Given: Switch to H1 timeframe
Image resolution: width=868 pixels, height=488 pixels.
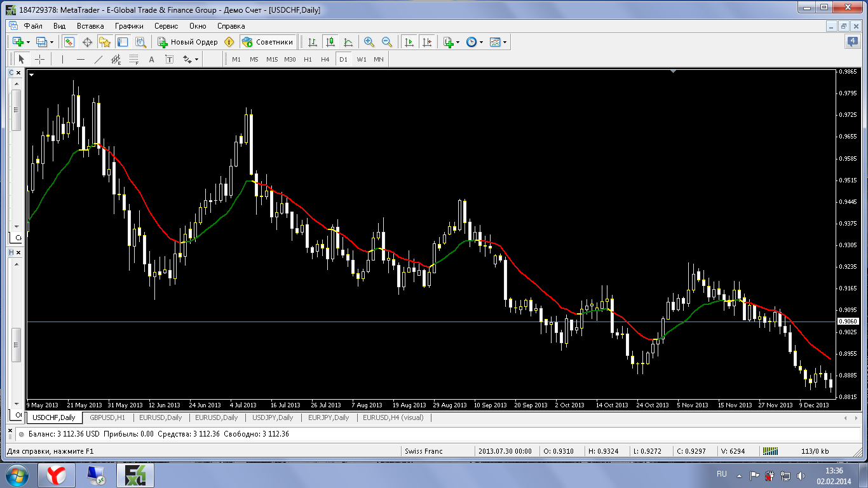Looking at the screenshot, I should click(x=308, y=59).
